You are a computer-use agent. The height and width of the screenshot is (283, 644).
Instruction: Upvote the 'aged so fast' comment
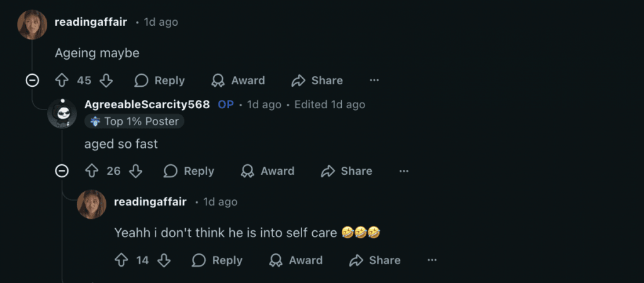click(91, 171)
